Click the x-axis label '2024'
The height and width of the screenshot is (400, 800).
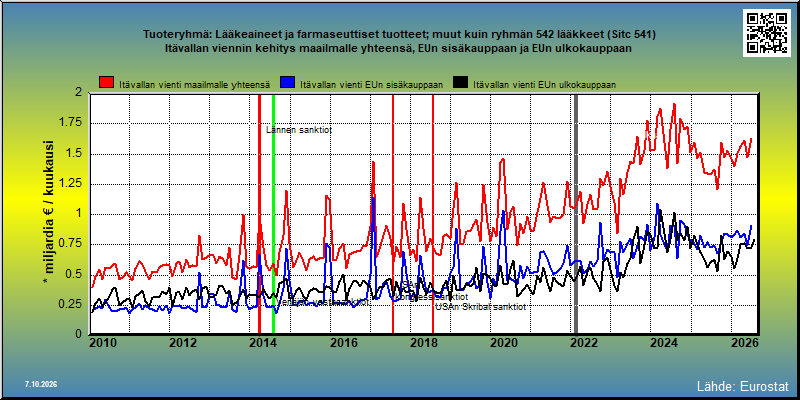(x=664, y=343)
